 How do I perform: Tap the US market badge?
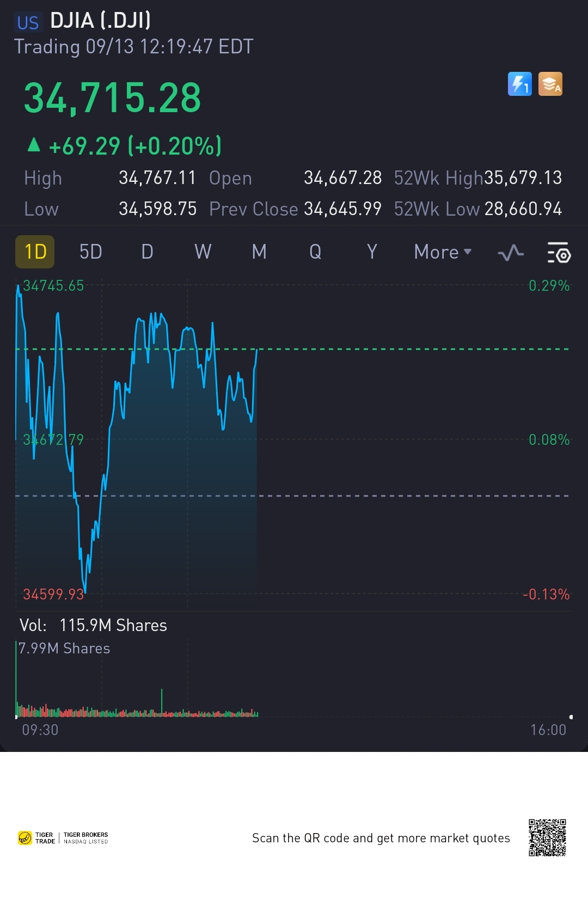tap(28, 22)
